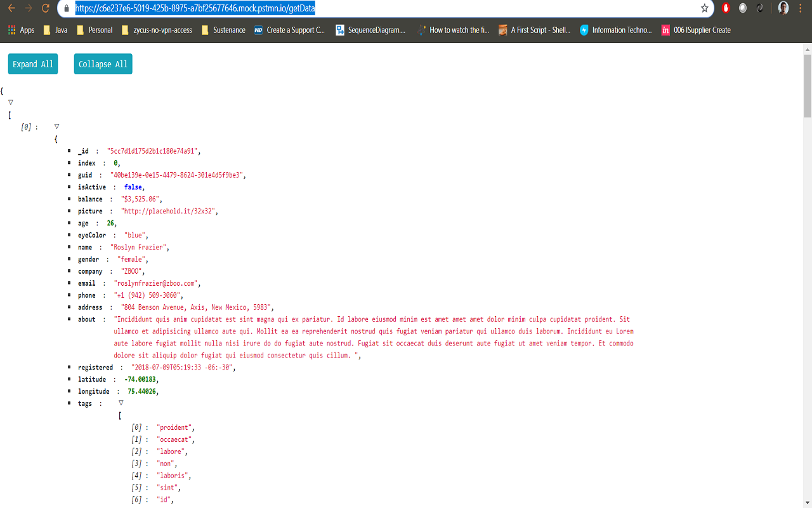Open the 006 ISupplier Create bookmark
This screenshot has height=508, width=812.
pos(696,30)
